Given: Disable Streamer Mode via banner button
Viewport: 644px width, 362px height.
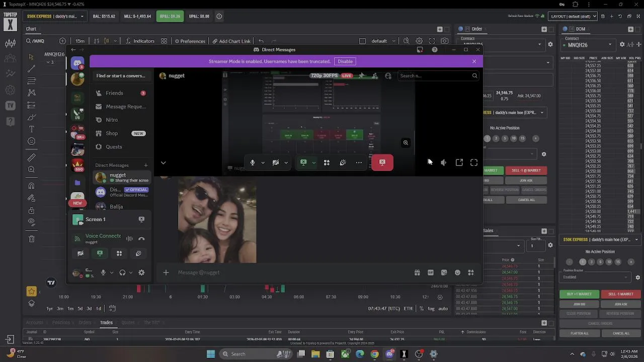Looking at the screenshot, I should pos(345,61).
